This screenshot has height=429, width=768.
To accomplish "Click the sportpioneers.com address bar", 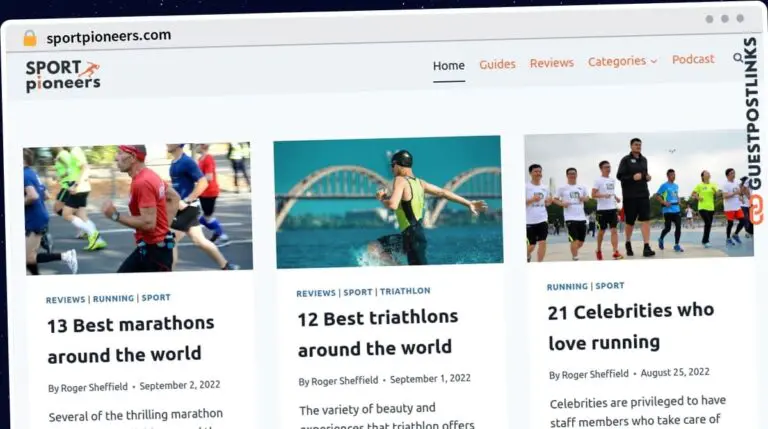I will coord(109,36).
